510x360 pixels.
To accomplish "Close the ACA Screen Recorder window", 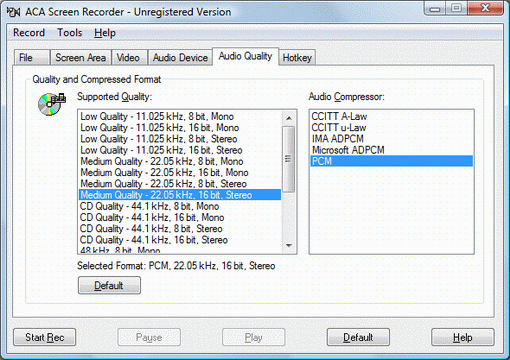I will (486, 8).
